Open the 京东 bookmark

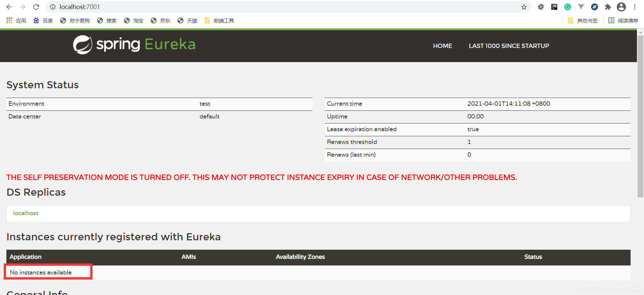click(x=160, y=20)
